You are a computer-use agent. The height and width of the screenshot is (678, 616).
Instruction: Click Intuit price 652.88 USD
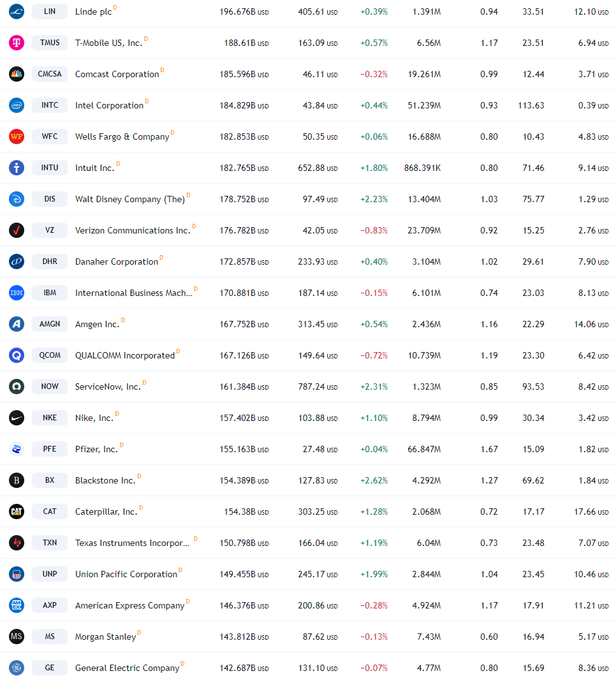tap(318, 168)
